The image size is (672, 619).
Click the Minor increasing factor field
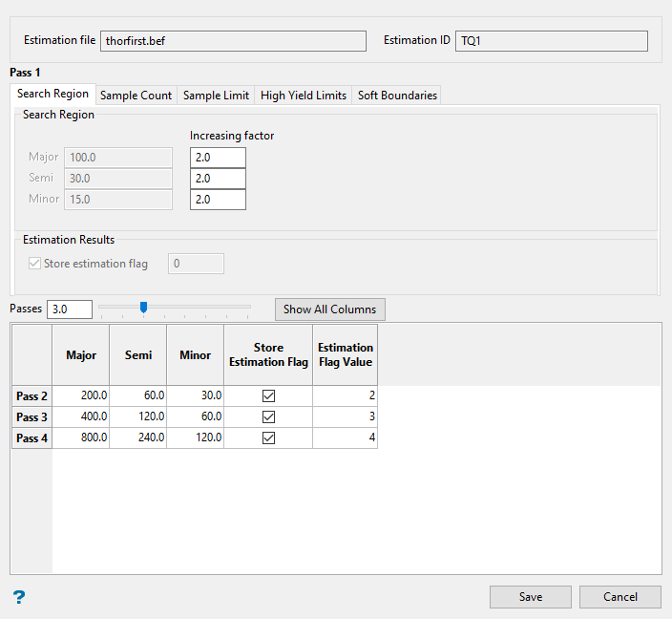(x=218, y=200)
